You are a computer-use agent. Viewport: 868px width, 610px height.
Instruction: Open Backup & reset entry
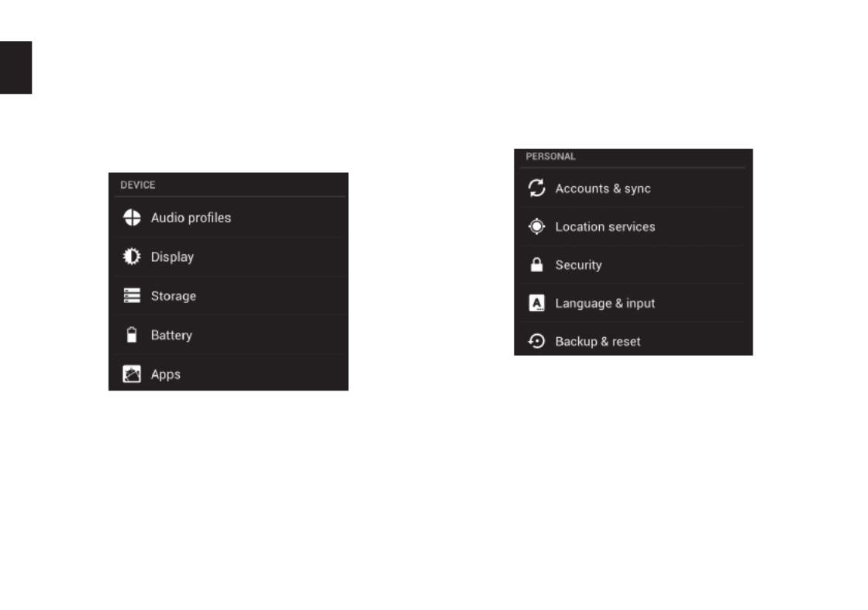pyautogui.click(x=632, y=339)
